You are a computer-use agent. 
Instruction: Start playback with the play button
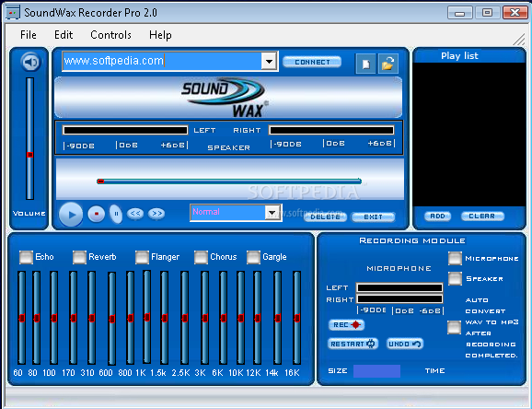pyautogui.click(x=71, y=215)
